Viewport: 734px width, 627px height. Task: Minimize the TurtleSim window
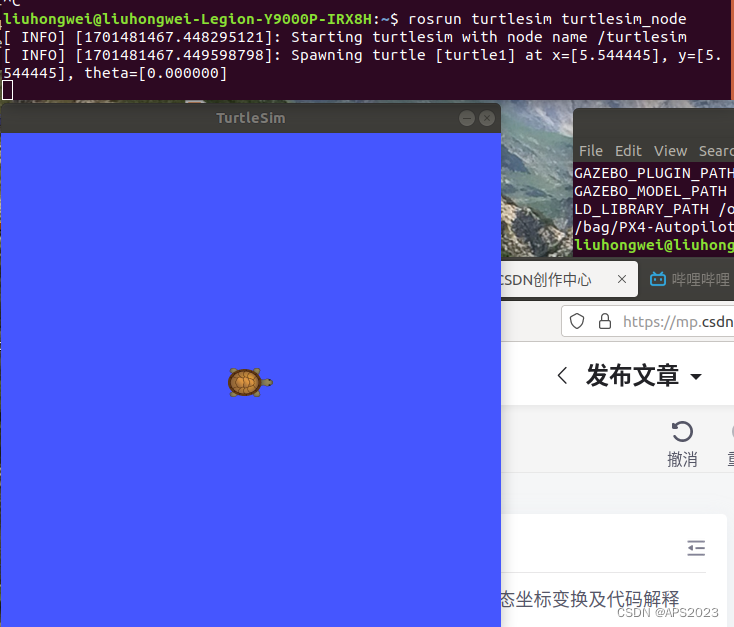467,118
